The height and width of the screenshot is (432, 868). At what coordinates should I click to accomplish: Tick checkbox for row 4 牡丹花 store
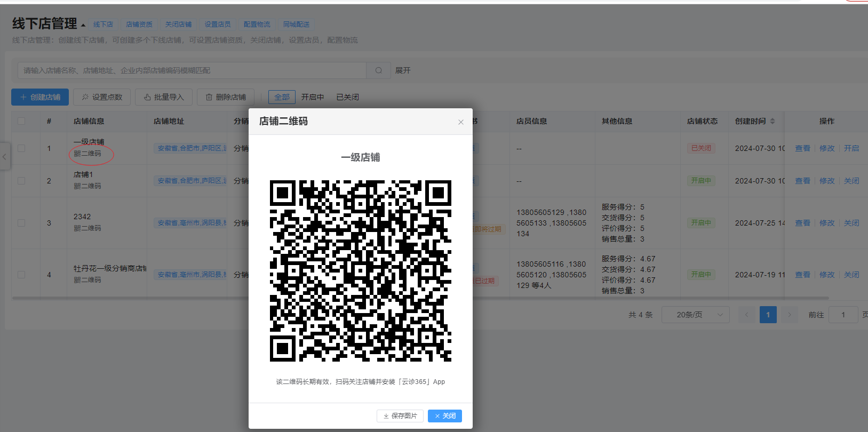point(21,275)
